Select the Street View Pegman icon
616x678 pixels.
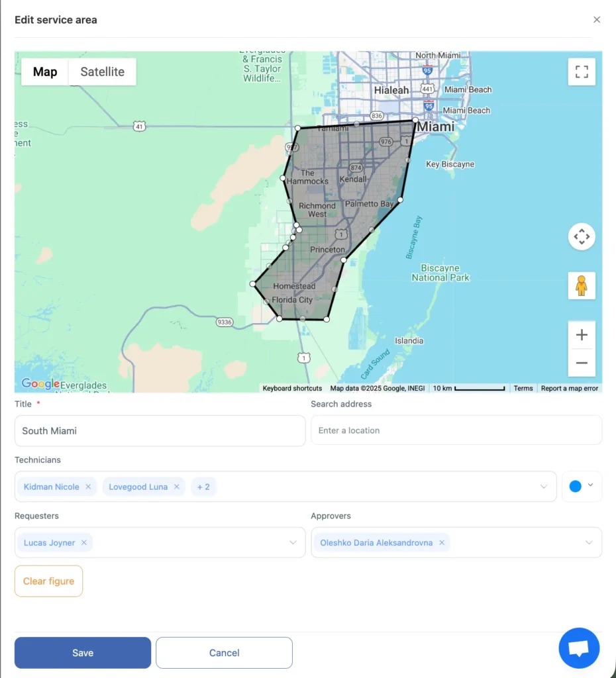click(x=582, y=285)
